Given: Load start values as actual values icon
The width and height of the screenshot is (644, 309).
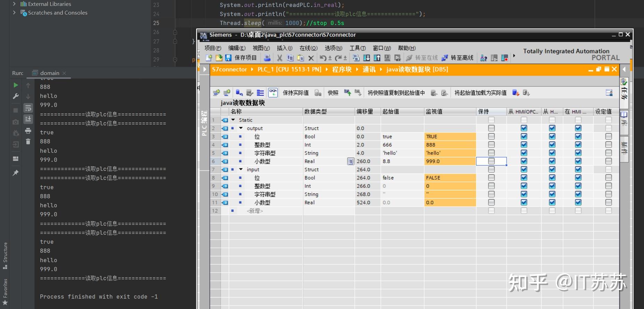Looking at the screenshot, I should point(516,93).
